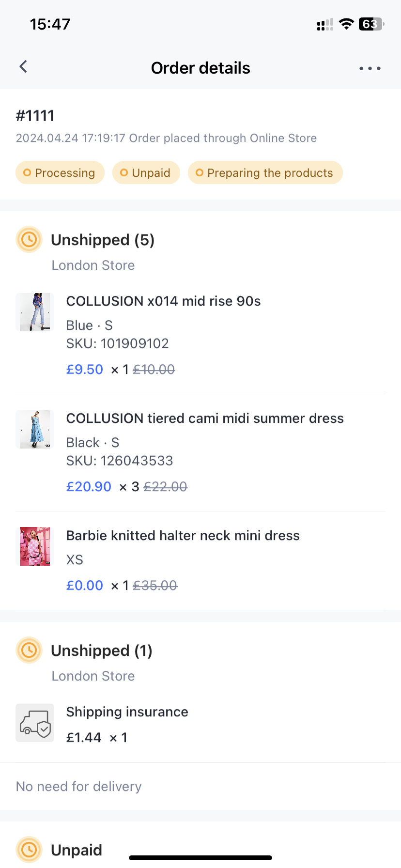The height and width of the screenshot is (868, 401).
Task: Tap order number #1111
Action: [35, 116]
